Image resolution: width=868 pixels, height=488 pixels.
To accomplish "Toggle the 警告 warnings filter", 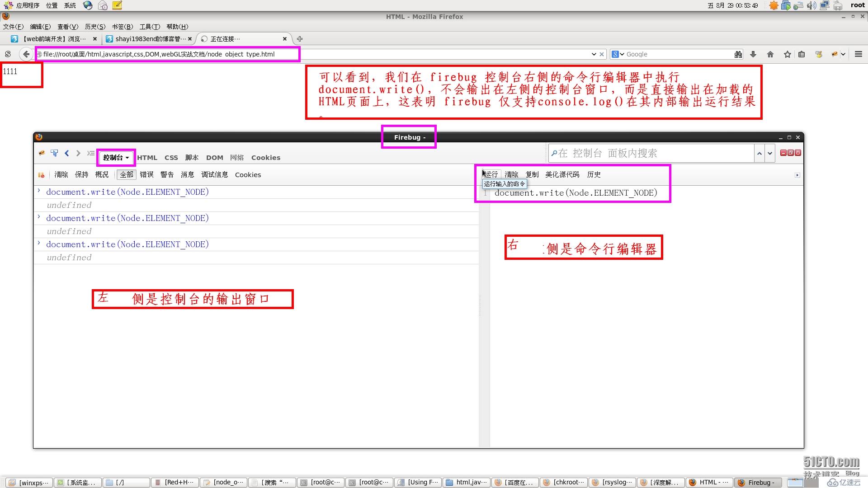I will coord(167,175).
